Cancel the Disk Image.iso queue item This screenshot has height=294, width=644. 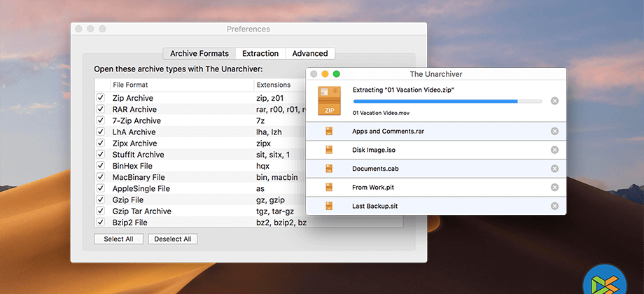[554, 150]
